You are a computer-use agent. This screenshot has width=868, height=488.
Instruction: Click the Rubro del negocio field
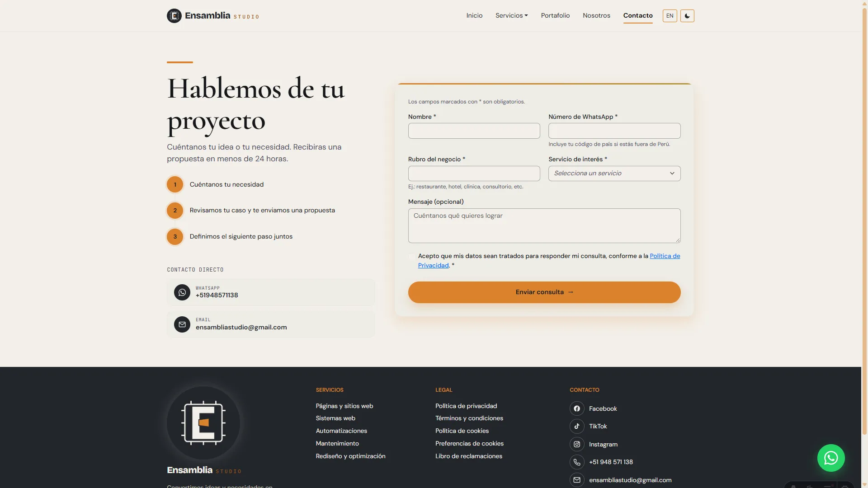point(474,174)
